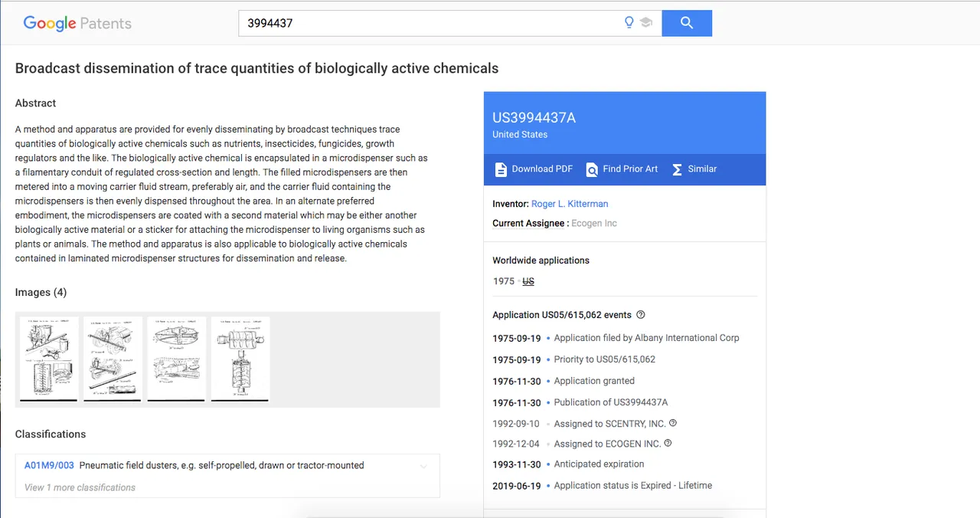Click Publication of US3994437A event
The height and width of the screenshot is (518, 980).
[611, 402]
